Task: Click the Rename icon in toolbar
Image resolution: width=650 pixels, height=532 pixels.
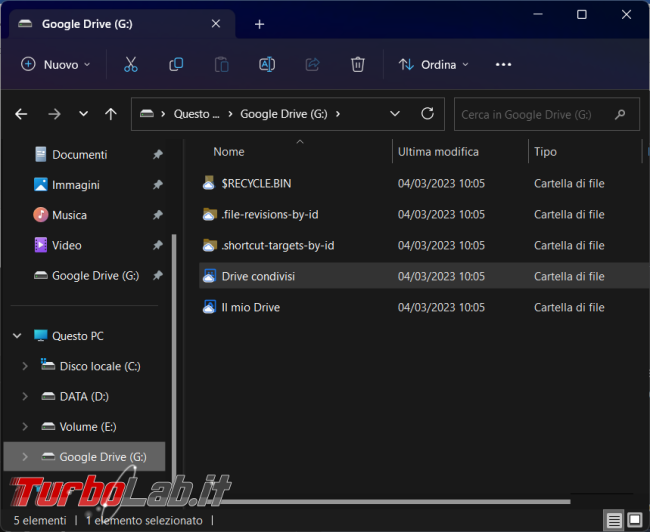Action: click(x=267, y=65)
